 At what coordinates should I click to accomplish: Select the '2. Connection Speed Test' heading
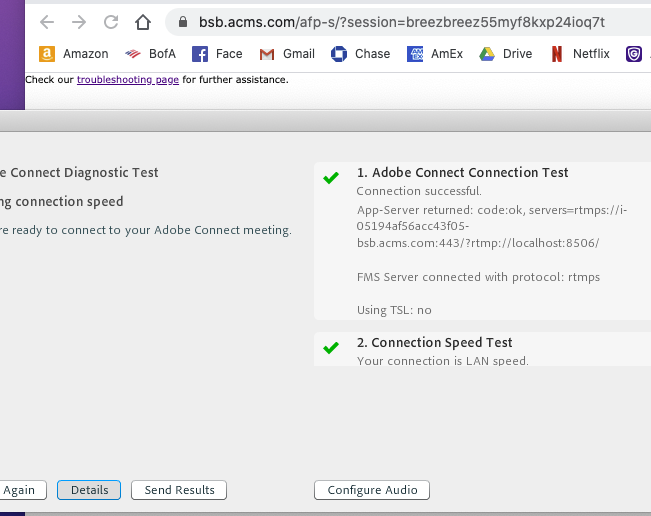pos(434,342)
